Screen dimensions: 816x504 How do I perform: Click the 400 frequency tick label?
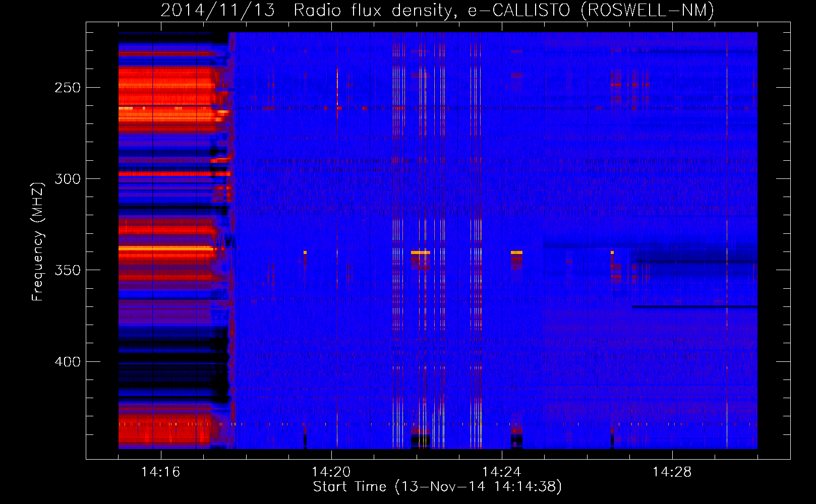[68, 362]
